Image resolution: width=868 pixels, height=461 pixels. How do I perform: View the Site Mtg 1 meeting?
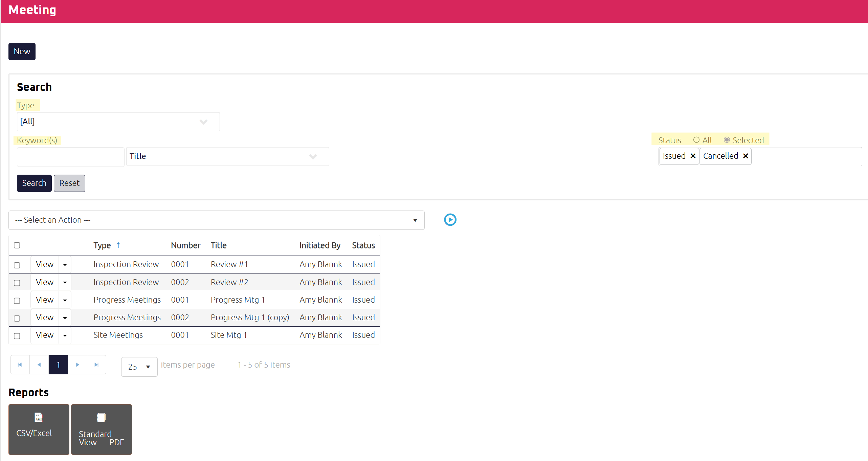(45, 335)
